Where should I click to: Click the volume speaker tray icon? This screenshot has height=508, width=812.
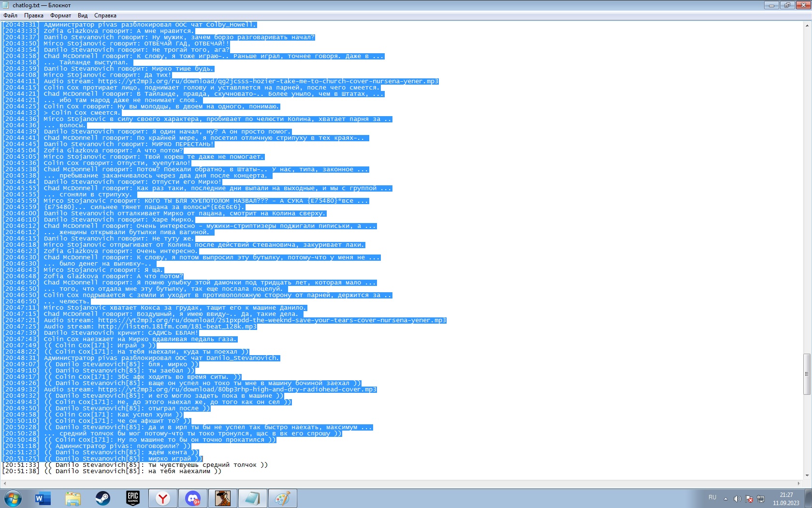pyautogui.click(x=737, y=499)
